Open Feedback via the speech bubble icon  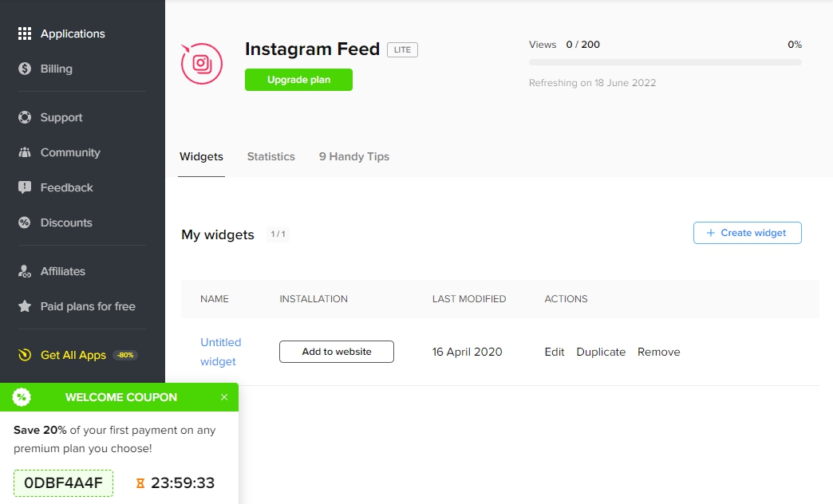pos(22,187)
